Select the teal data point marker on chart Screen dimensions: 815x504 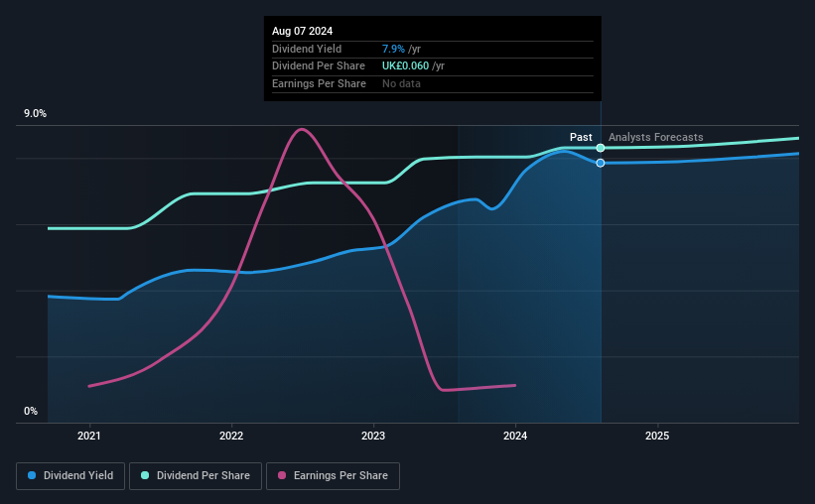tap(601, 148)
